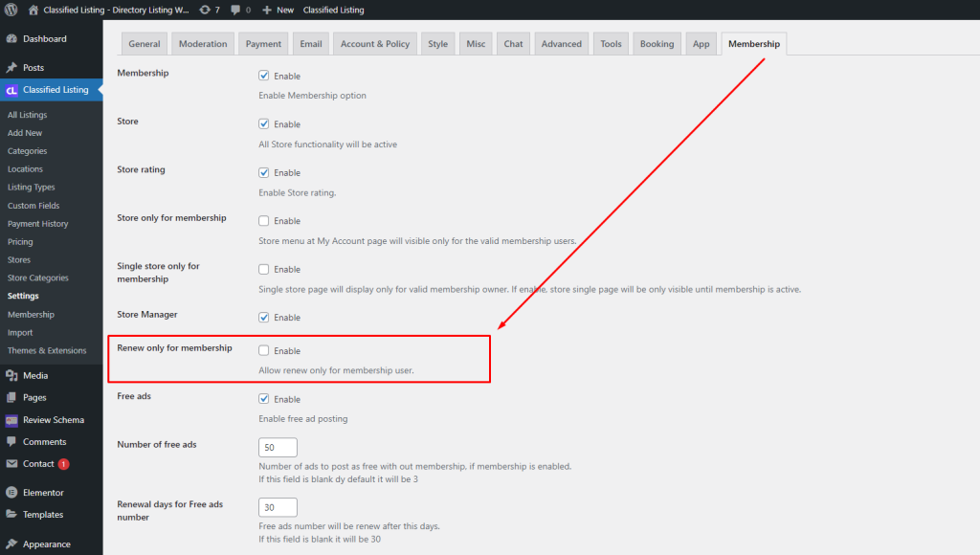The image size is (980, 555).
Task: Click the Classified Listing CL icon
Action: (x=11, y=90)
